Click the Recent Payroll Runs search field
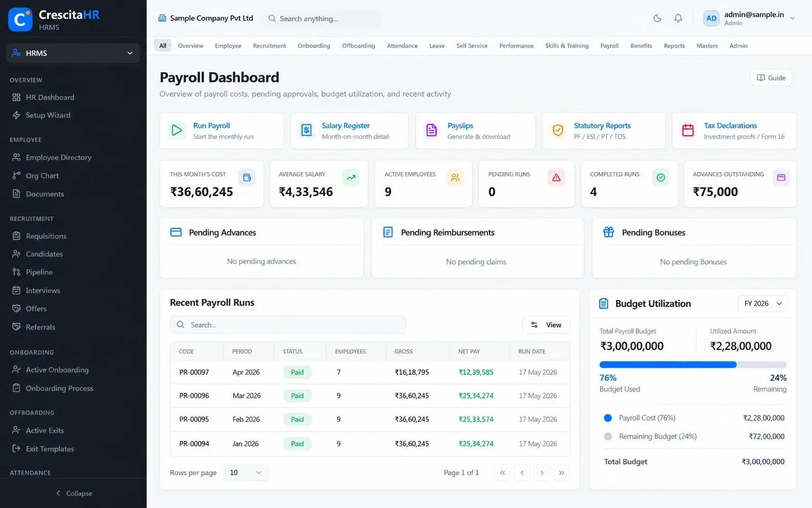The width and height of the screenshot is (812, 508). click(x=288, y=325)
